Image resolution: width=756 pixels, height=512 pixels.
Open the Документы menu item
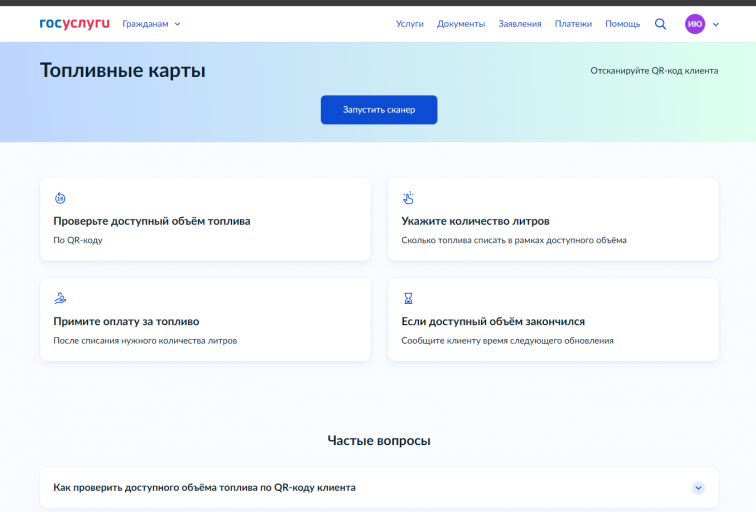point(460,24)
